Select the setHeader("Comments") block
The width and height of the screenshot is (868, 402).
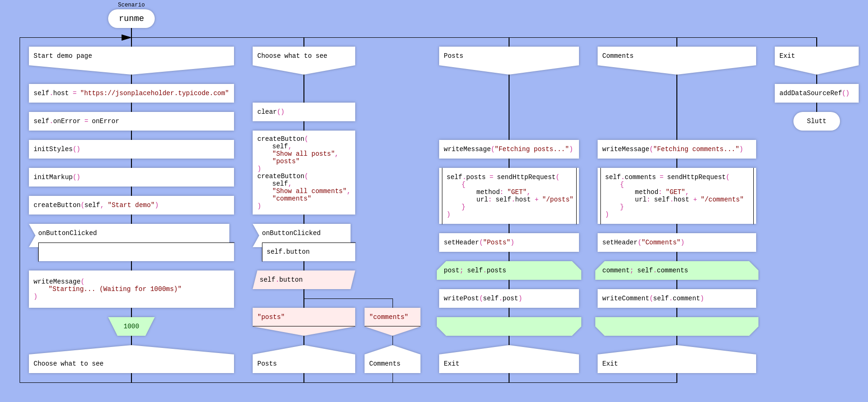676,243
